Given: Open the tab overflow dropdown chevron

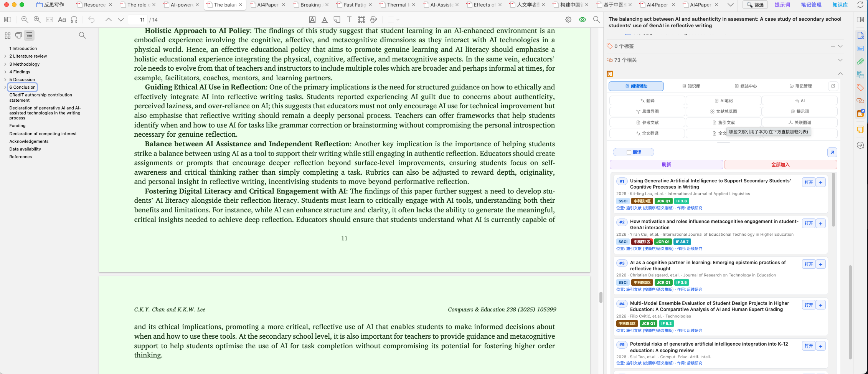Looking at the screenshot, I should click(731, 5).
